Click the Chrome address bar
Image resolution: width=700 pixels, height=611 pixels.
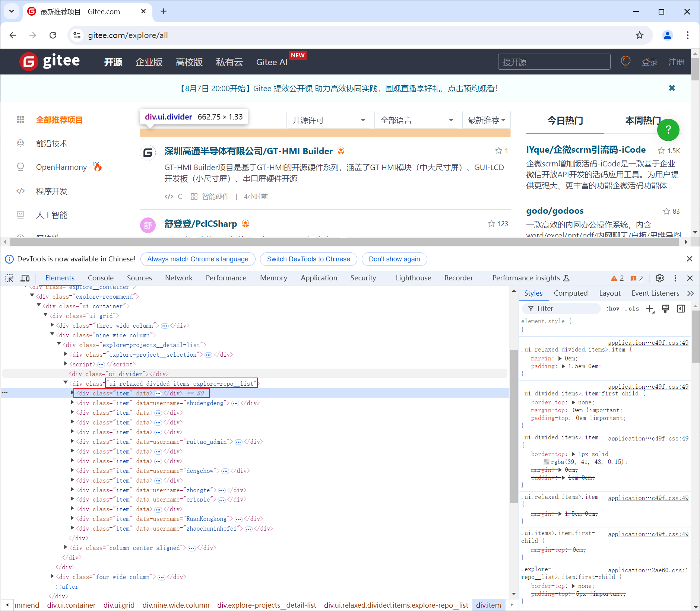point(360,35)
